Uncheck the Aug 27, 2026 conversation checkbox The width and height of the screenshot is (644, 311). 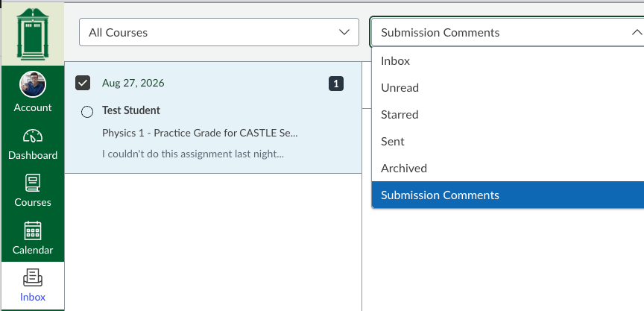[83, 84]
